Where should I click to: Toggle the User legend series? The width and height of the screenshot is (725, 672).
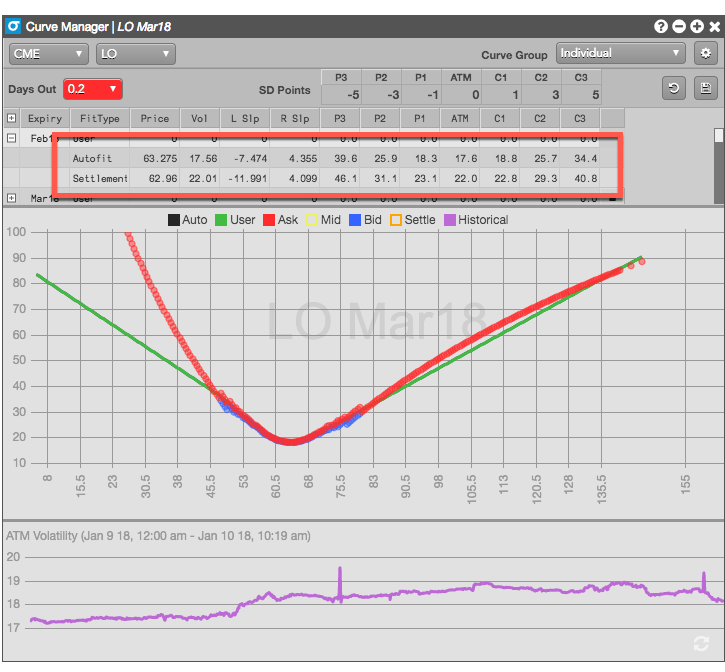[235, 220]
